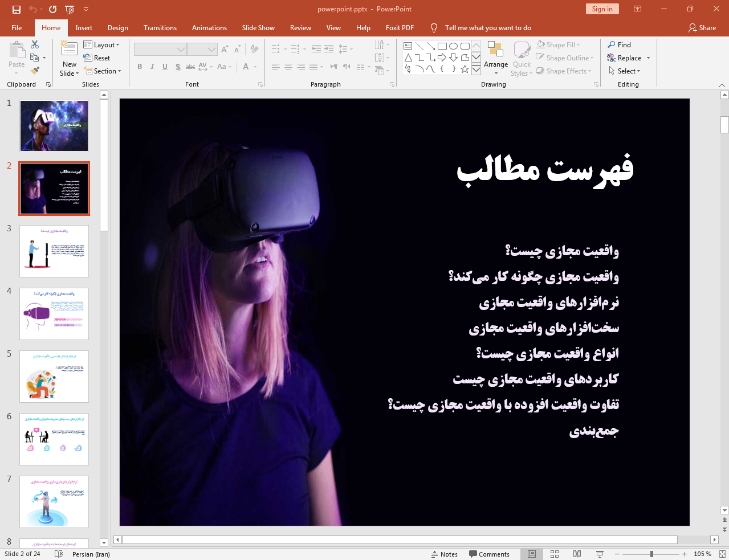Viewport: 729px width, 560px height.
Task: Select the Star shape in gallery
Action: coord(465,69)
